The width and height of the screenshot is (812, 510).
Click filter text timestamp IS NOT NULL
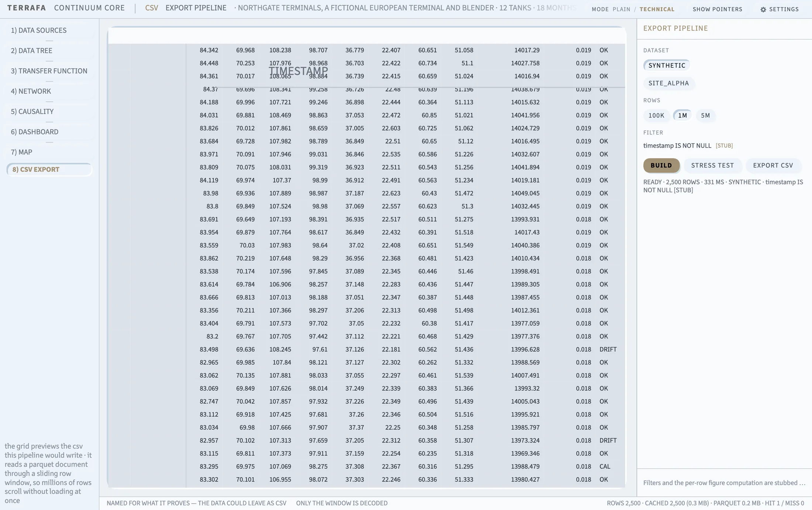(x=677, y=145)
